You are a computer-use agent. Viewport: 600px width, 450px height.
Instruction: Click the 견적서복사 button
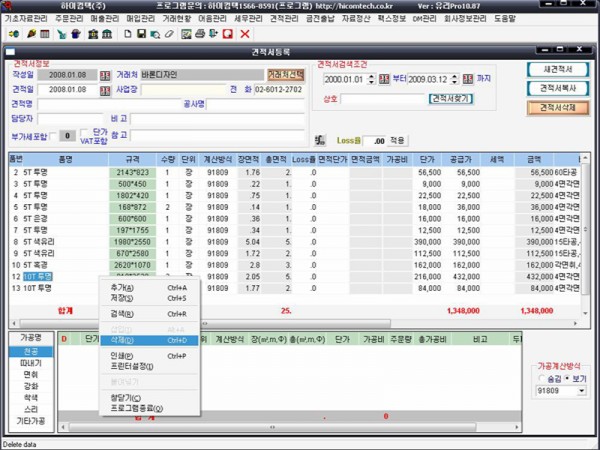tap(558, 88)
